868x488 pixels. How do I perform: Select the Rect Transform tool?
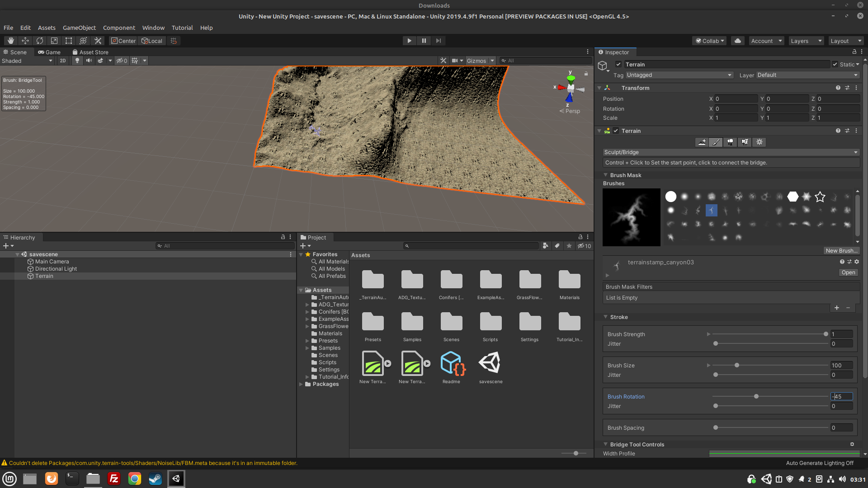click(69, 41)
